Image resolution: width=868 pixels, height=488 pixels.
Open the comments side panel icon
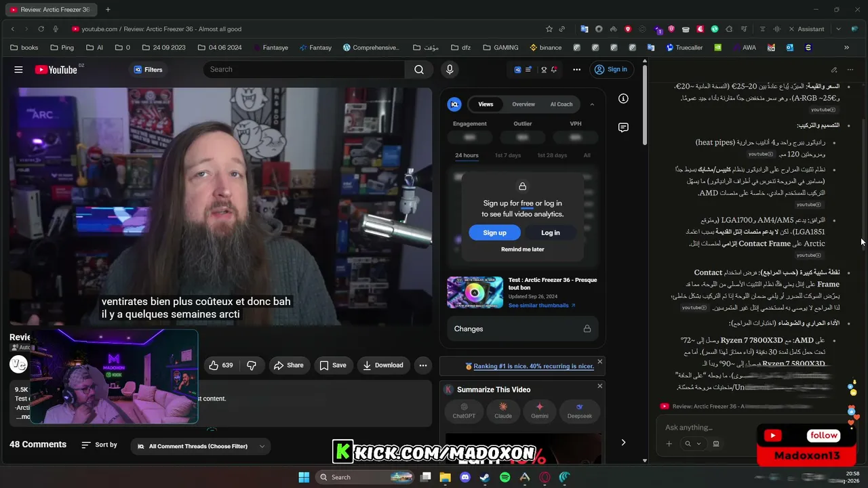[623, 127]
